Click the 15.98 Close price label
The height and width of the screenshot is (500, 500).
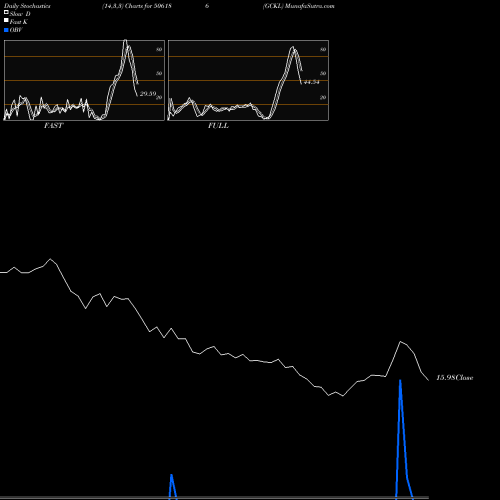[455, 378]
